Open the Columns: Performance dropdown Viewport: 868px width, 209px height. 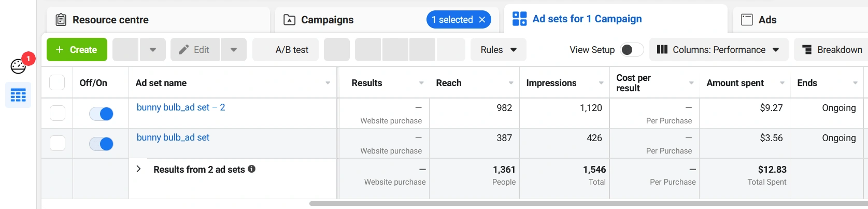(718, 50)
